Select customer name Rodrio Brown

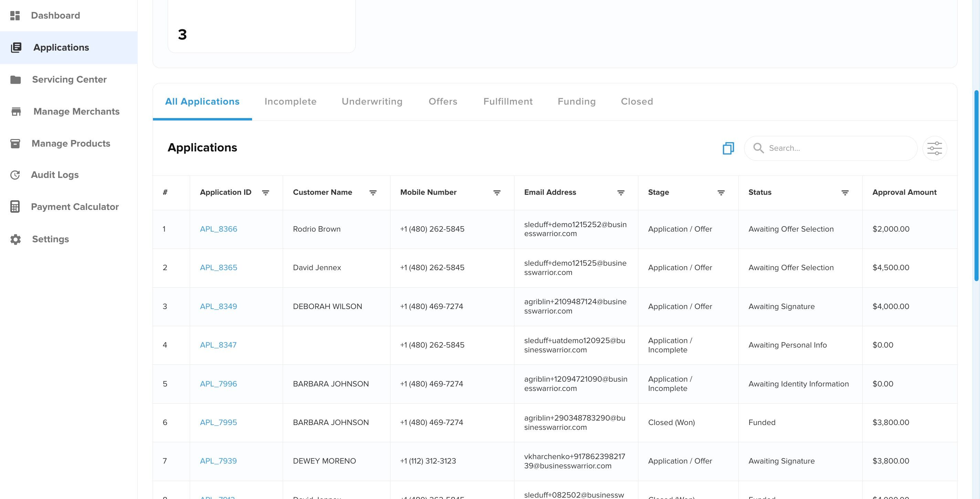[x=316, y=229]
